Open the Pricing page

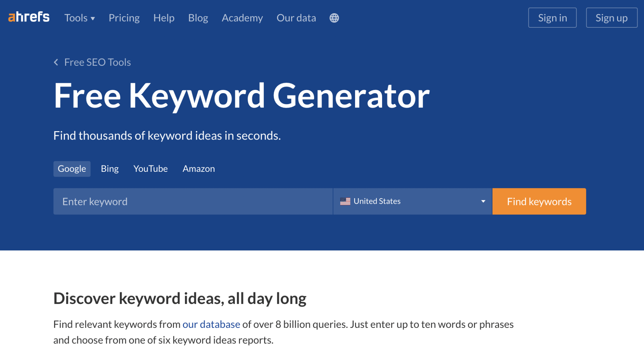pos(124,18)
